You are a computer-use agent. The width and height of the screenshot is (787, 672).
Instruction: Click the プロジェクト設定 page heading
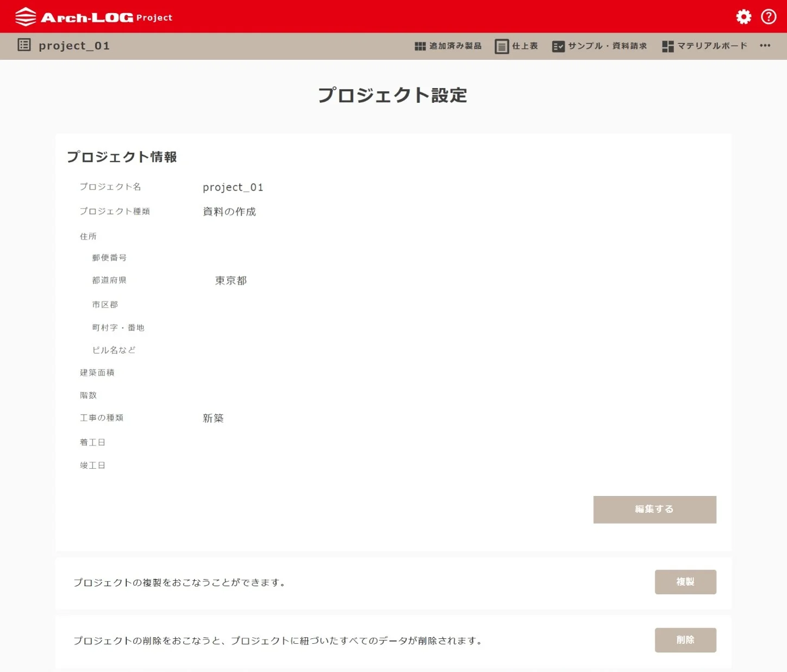[x=393, y=95]
